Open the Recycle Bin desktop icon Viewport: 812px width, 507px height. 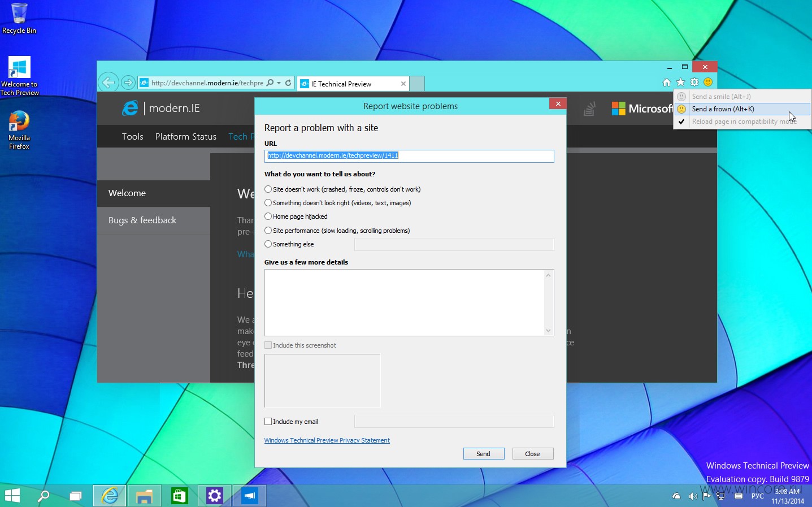point(19,18)
